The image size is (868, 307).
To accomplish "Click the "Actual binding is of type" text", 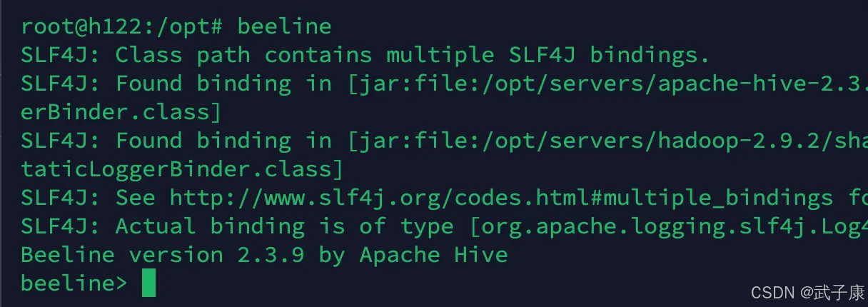I will [284, 226].
